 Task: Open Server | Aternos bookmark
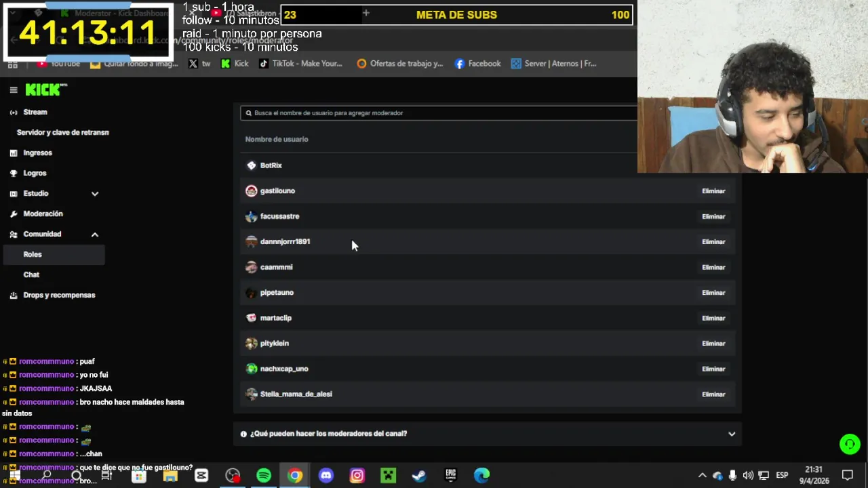[554, 64]
